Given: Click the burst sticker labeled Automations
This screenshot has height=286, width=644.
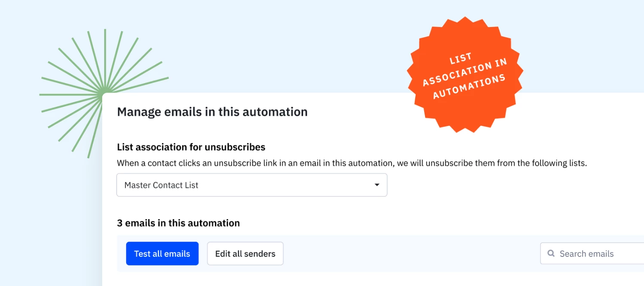Looking at the screenshot, I should coord(465,74).
